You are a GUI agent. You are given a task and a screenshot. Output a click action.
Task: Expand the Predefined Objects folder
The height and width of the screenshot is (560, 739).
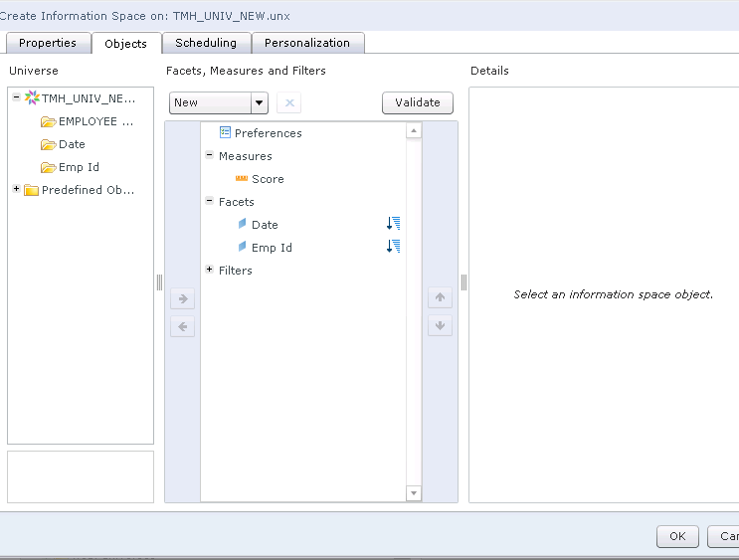tap(17, 189)
